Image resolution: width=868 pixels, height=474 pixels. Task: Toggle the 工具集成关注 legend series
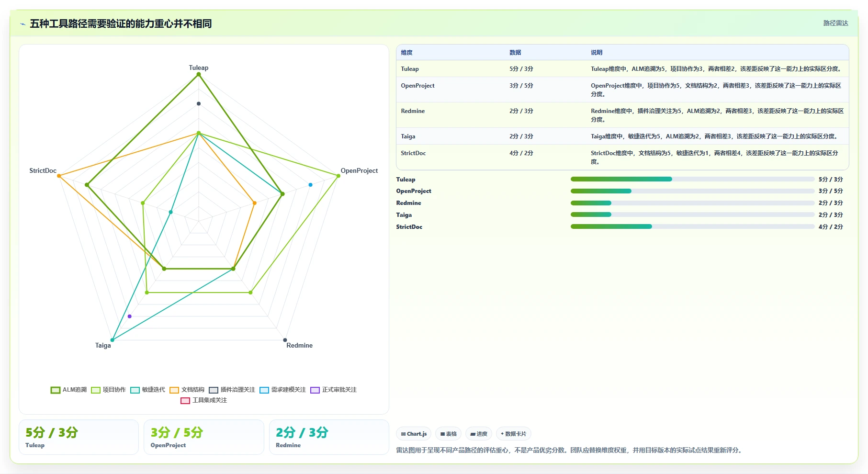[x=204, y=400]
